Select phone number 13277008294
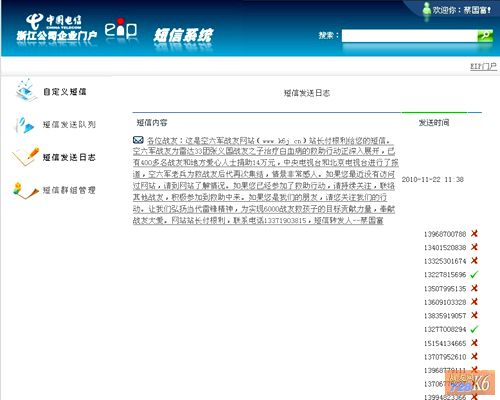Image resolution: width=500 pixels, height=400 pixels. click(x=445, y=329)
